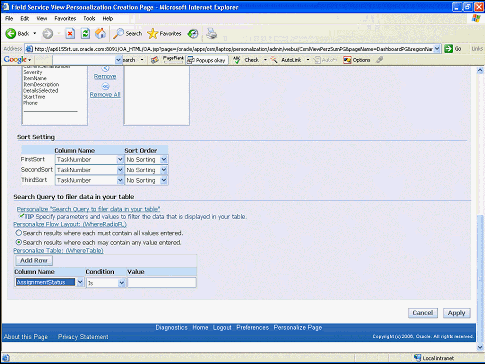485x364 pixels.
Task: Click the Home footer link
Action: point(200,327)
